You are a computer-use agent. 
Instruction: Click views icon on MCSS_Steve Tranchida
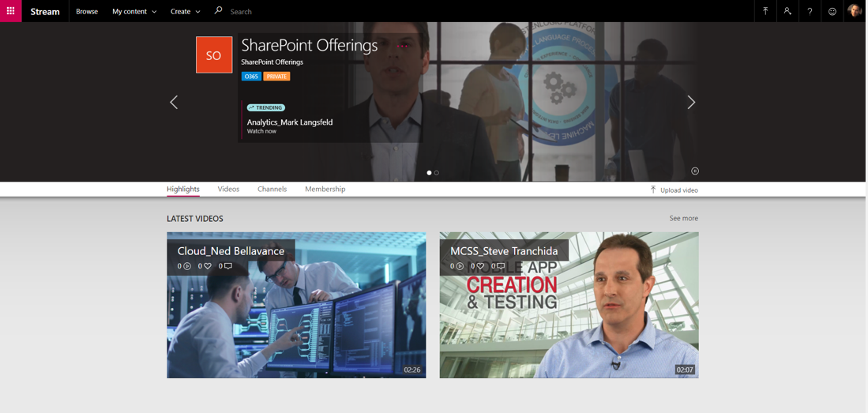tap(460, 266)
